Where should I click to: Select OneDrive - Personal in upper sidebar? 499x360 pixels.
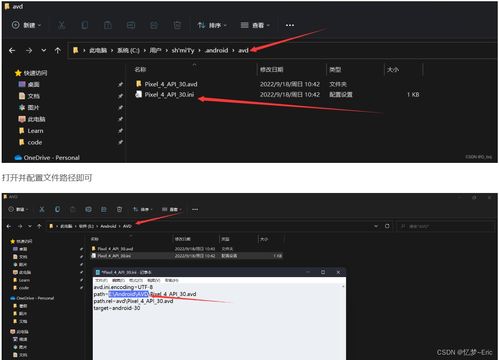[47, 158]
